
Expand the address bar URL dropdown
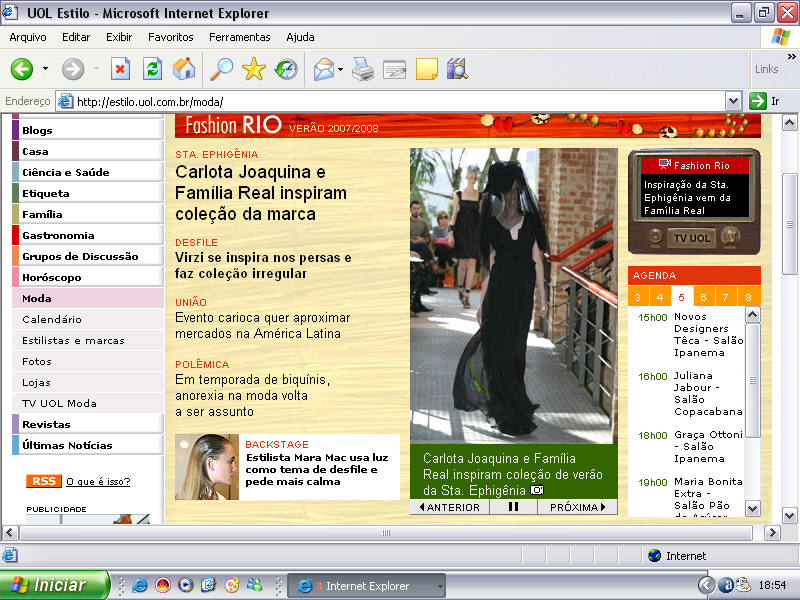733,101
